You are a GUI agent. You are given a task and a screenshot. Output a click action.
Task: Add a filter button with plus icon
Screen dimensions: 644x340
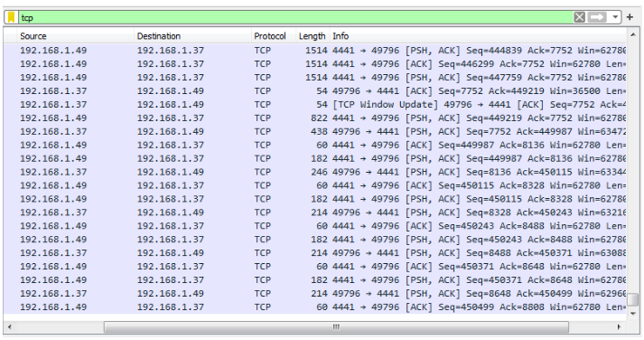point(630,17)
